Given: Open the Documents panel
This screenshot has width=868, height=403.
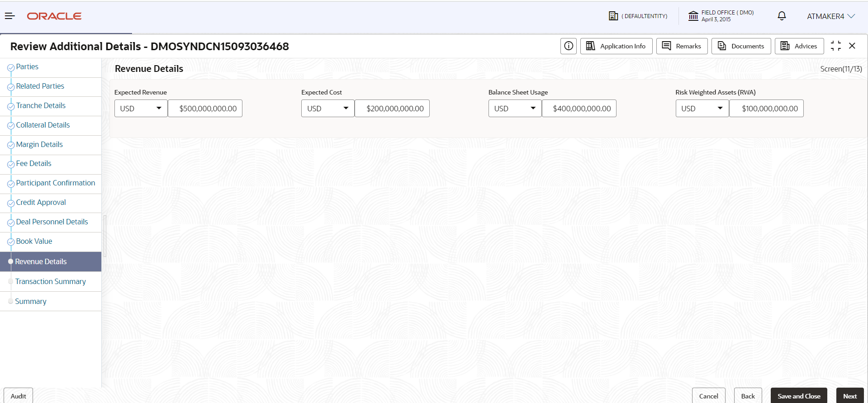Looking at the screenshot, I should (741, 46).
